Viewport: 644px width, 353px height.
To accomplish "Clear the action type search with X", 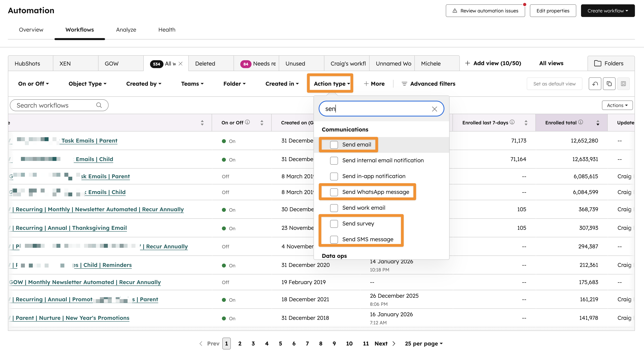I will click(434, 109).
